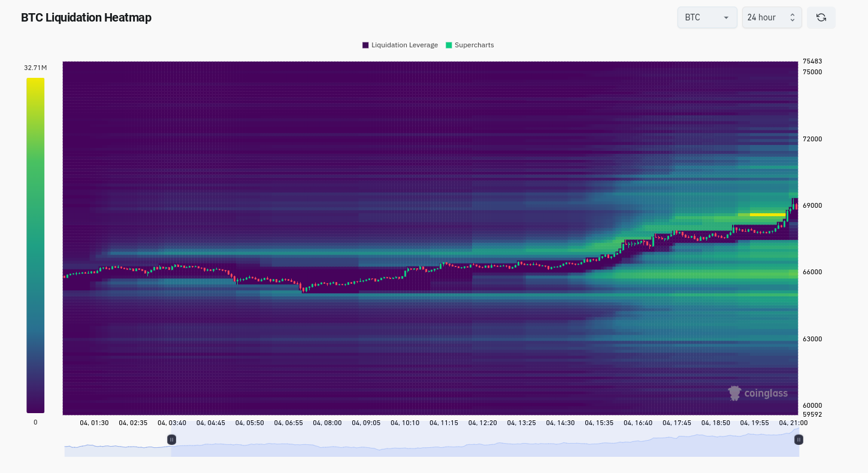Image resolution: width=868 pixels, height=473 pixels.
Task: Click the "BTC Liquidation Heatmap" title
Action: pyautogui.click(x=86, y=17)
